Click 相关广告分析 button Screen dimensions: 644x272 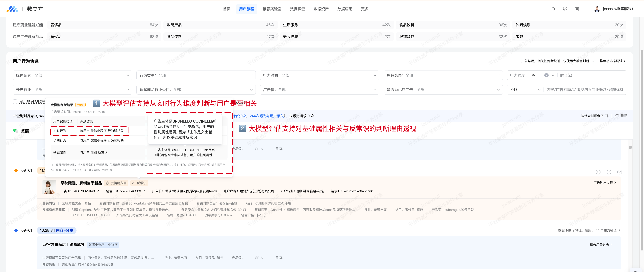[x=601, y=244]
